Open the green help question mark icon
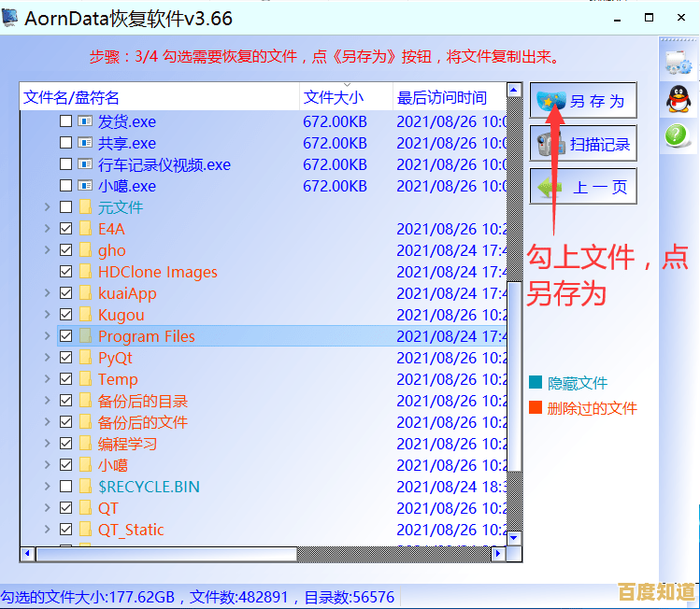700x609 pixels. (678, 135)
